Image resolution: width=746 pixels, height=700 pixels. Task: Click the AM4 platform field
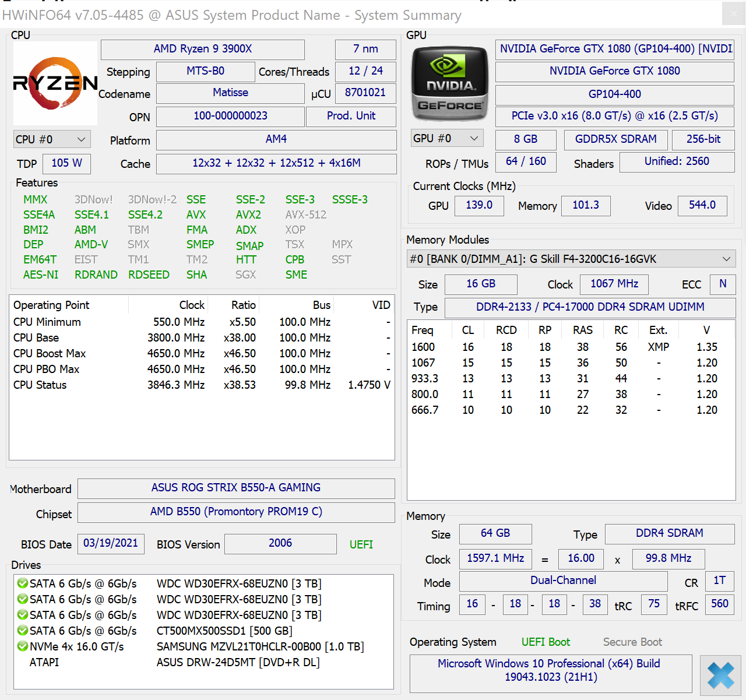tap(276, 139)
